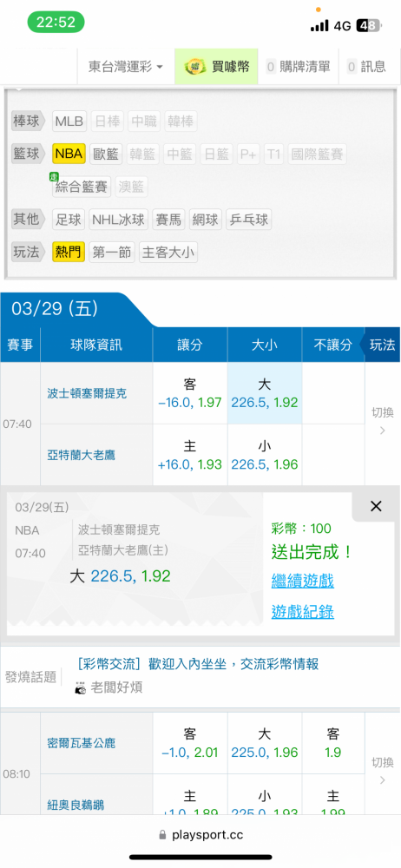Open 購牌清單 list
Screen dimensions: 401x868
point(299,67)
